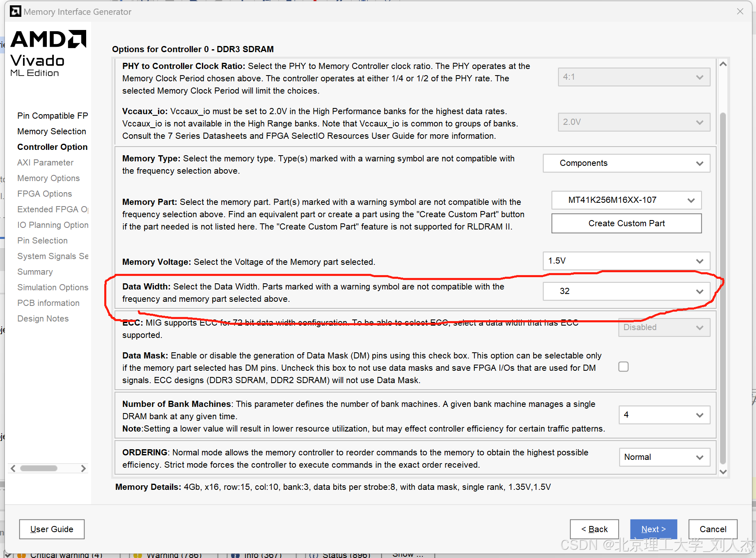Select Controller Option step in sidebar
This screenshot has height=558, width=756.
(53, 147)
